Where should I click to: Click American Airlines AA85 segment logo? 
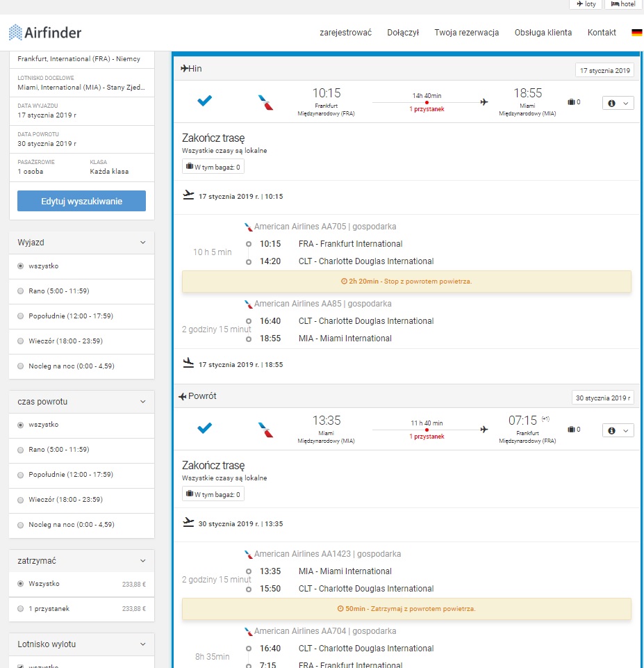point(249,304)
